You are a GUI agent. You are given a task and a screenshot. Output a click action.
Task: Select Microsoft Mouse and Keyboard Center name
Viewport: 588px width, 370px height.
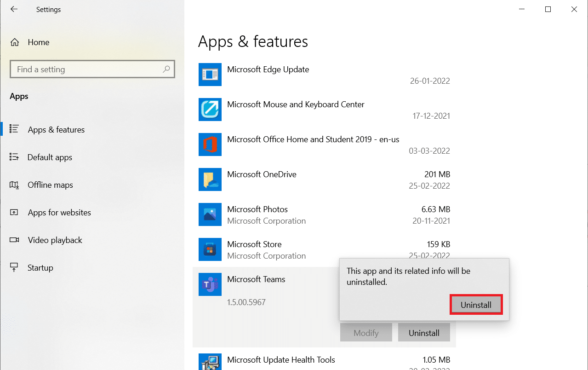(x=296, y=104)
